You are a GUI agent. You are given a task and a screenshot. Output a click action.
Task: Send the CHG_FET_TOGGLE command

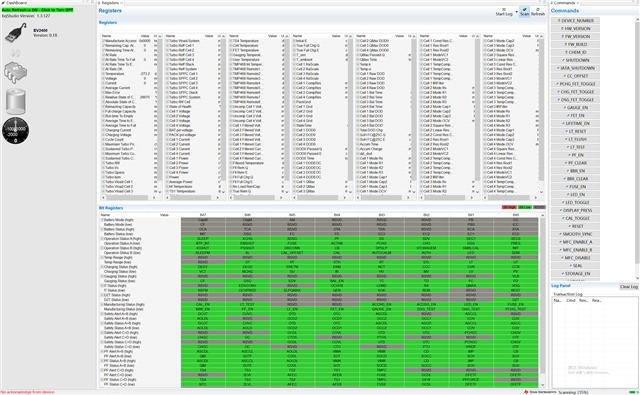click(575, 92)
